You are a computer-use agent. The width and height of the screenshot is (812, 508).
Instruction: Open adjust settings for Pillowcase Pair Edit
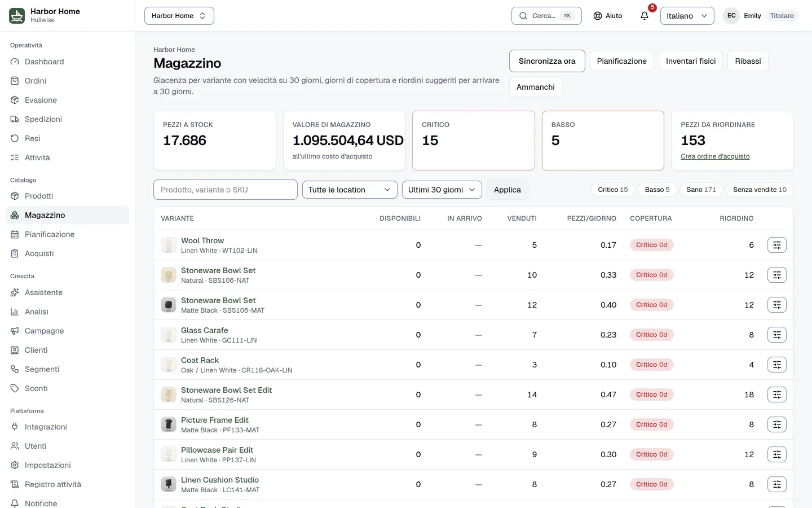pyautogui.click(x=776, y=454)
